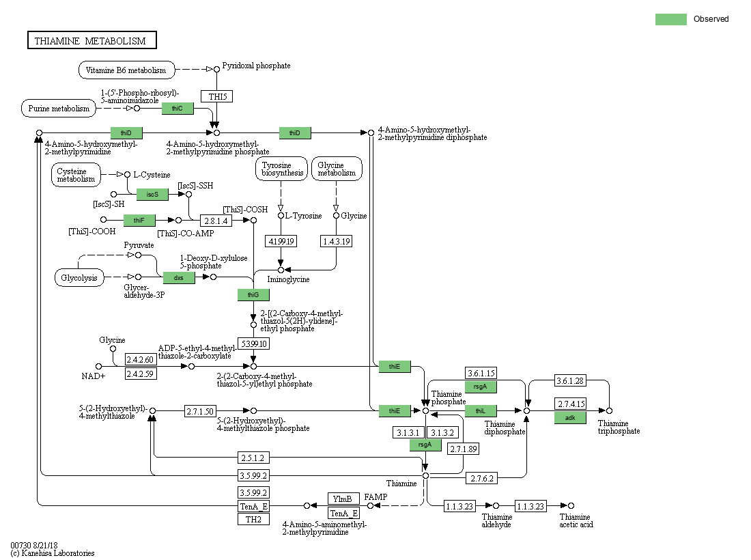Open the 3.6.1.28 enzyme box
Screen dimensions: 751x560
coord(571,381)
